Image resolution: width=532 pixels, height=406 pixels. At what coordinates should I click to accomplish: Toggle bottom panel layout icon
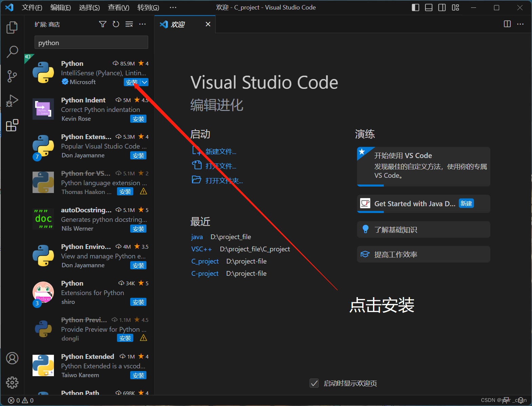[x=429, y=7]
